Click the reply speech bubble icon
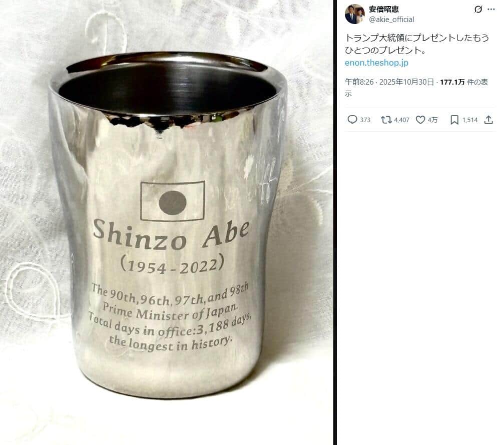This screenshot has width=504, height=445. pyautogui.click(x=352, y=120)
